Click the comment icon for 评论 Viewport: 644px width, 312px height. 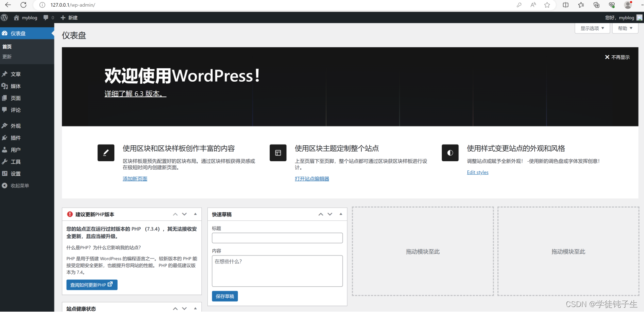(x=5, y=110)
